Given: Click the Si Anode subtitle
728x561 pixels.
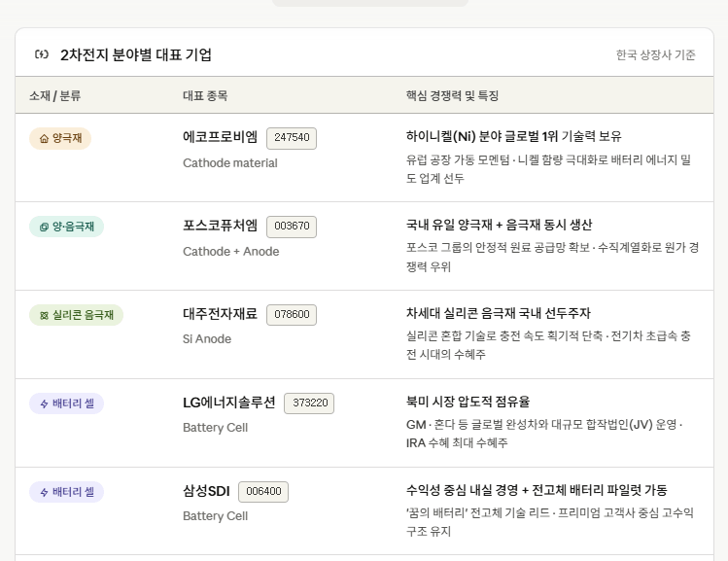Looking at the screenshot, I should (x=207, y=339).
